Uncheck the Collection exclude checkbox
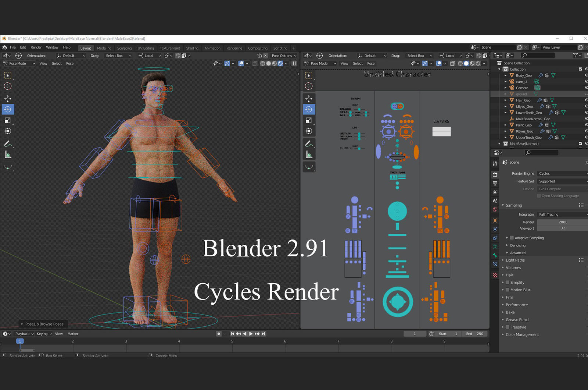Viewport: 588px width, 390px height. (580, 69)
